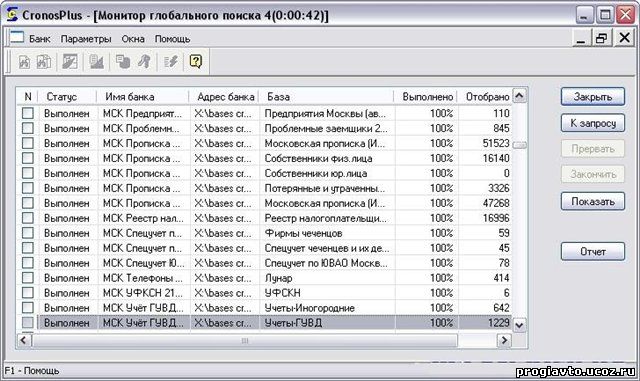Screen dimensions: 640x381
Task: Click the vertical scrollbar thumb
Action: [x=519, y=145]
